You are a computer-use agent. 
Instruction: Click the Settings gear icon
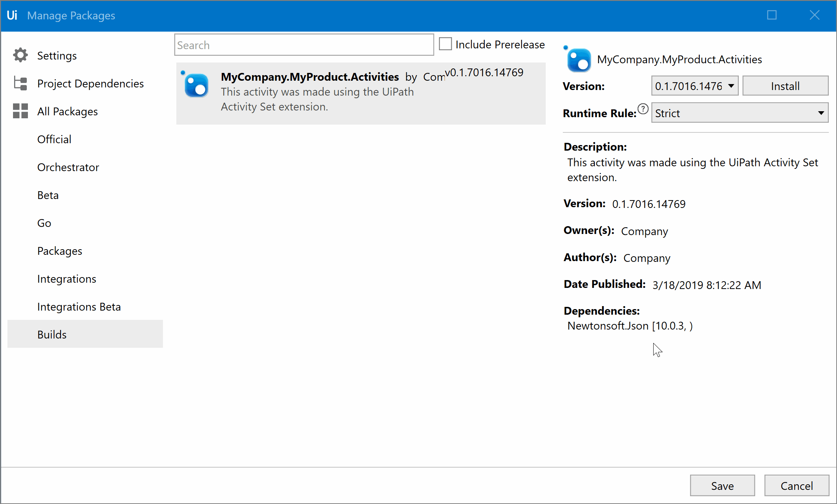pyautogui.click(x=20, y=55)
